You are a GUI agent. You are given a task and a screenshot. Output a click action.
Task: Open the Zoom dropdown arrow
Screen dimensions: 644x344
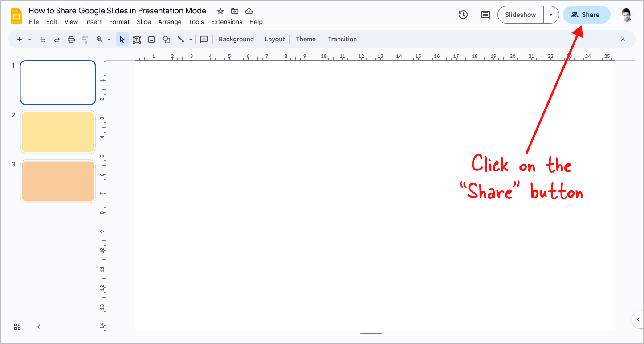[109, 39]
